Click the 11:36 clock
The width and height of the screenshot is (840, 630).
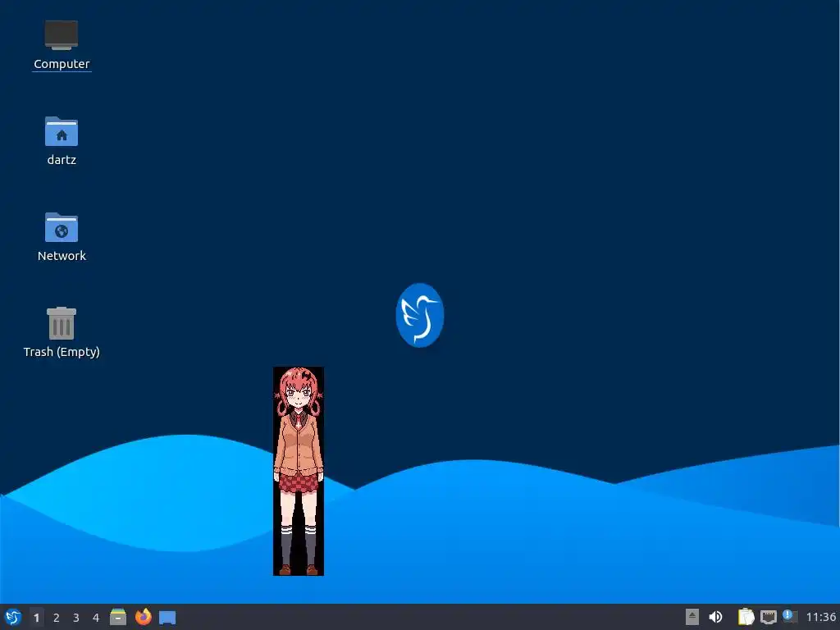[820, 617]
